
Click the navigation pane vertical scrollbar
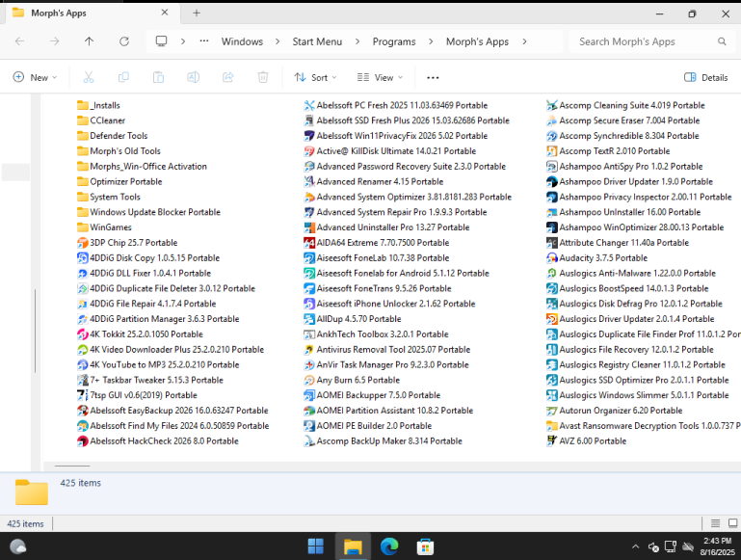35,331
